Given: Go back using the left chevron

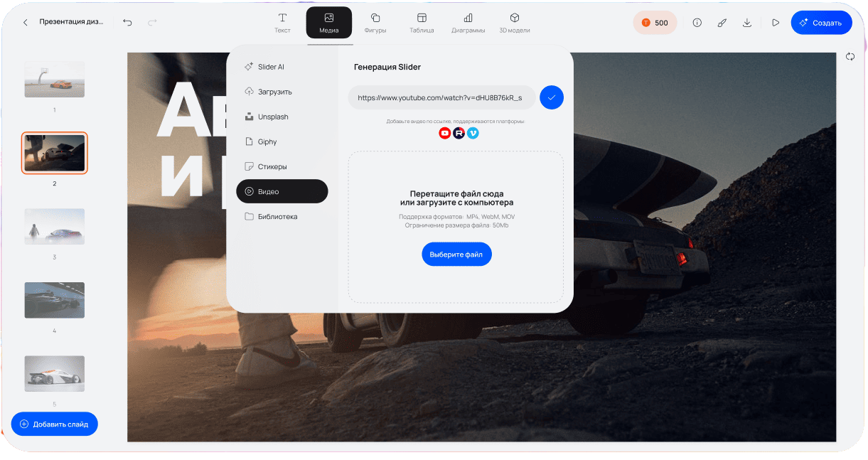Looking at the screenshot, I should 26,23.
